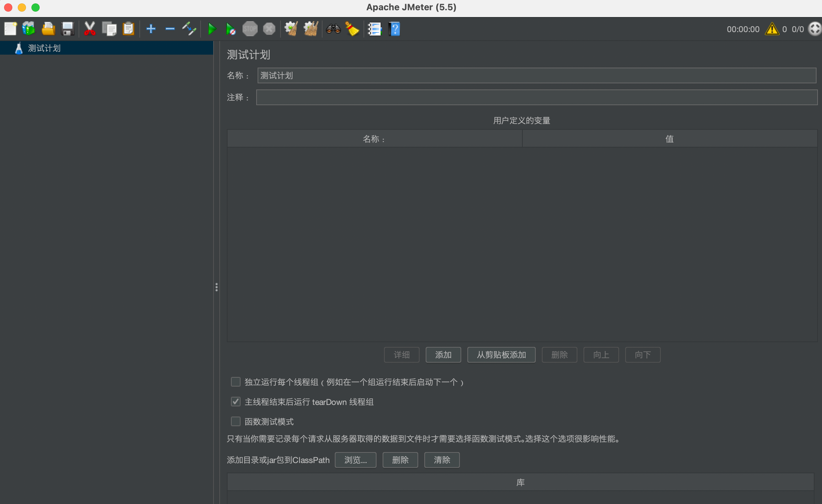Viewport: 822px width, 504px height.
Task: Click the Clear All double broom icon
Action: coord(311,29)
